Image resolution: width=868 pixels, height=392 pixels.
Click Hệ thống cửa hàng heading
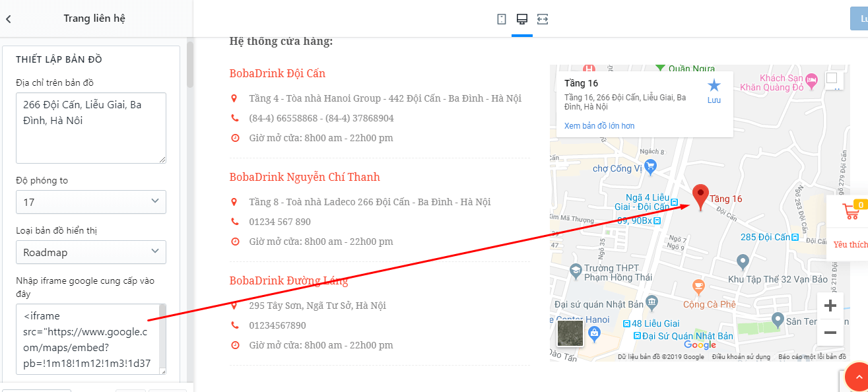(x=281, y=42)
